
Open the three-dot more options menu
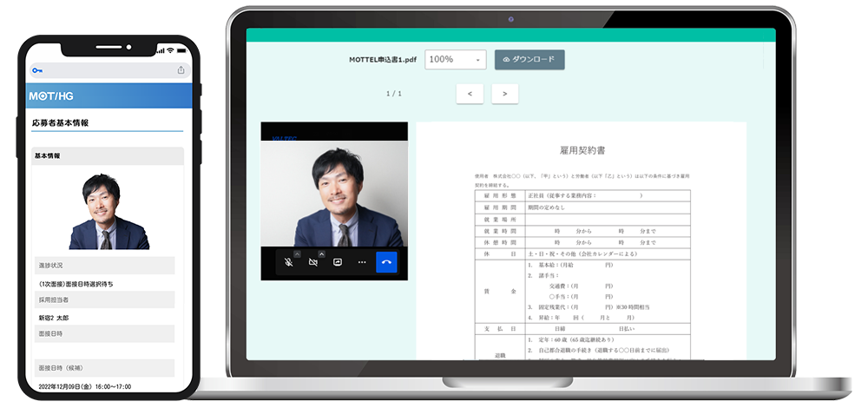(x=362, y=261)
